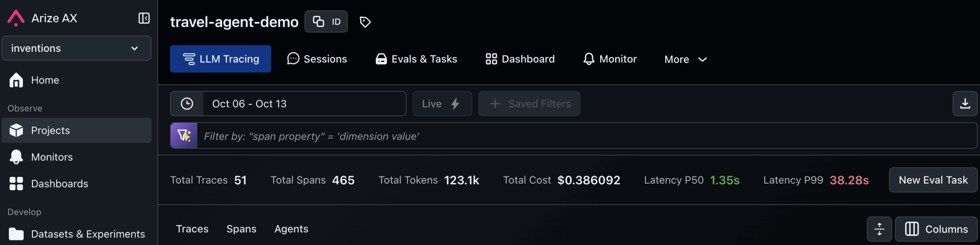Click the span property filter field
The width and height of the screenshot is (980, 245).
[x=586, y=136]
